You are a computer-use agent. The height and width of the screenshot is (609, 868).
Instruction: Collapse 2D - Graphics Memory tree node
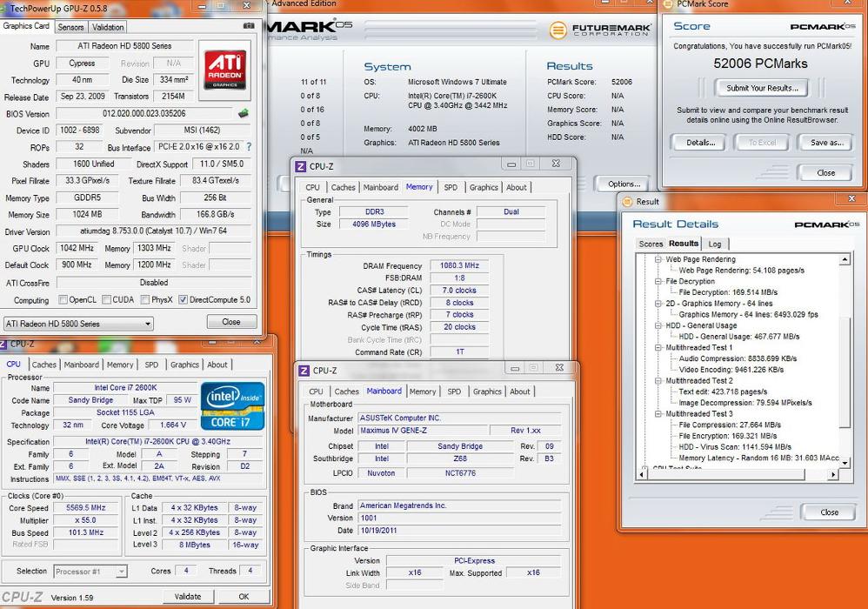coord(658,304)
